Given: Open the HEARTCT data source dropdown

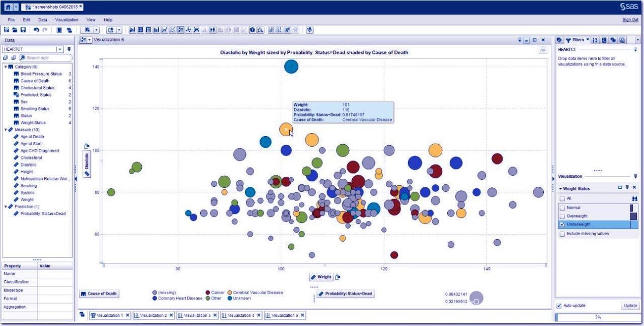Looking at the screenshot, I should click(59, 49).
